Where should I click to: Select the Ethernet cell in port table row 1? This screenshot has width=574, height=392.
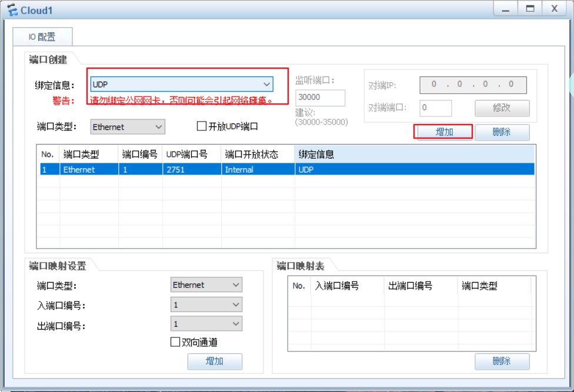89,169
